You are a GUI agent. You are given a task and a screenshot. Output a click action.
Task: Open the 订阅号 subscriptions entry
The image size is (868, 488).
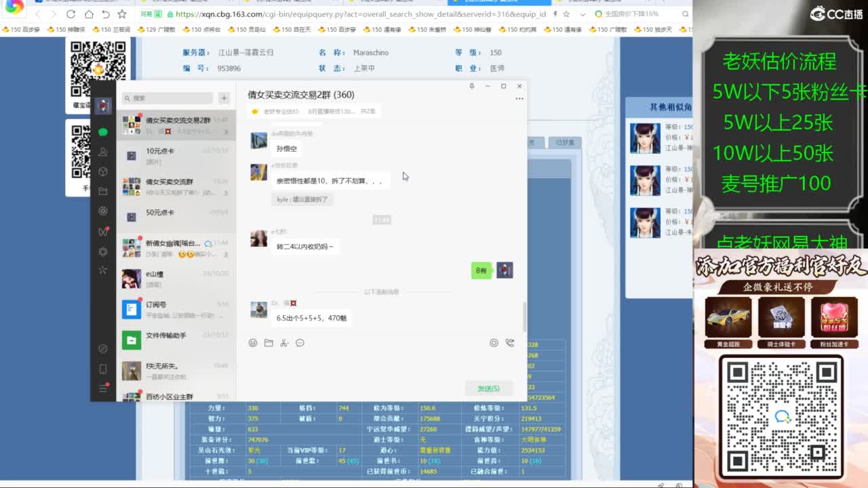pyautogui.click(x=176, y=309)
